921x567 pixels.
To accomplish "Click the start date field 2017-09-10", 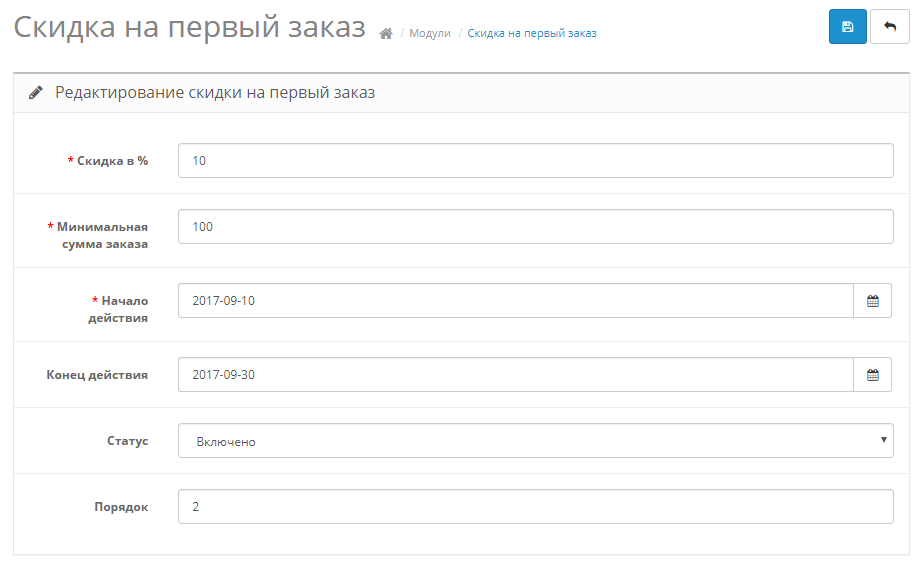I will point(516,301).
